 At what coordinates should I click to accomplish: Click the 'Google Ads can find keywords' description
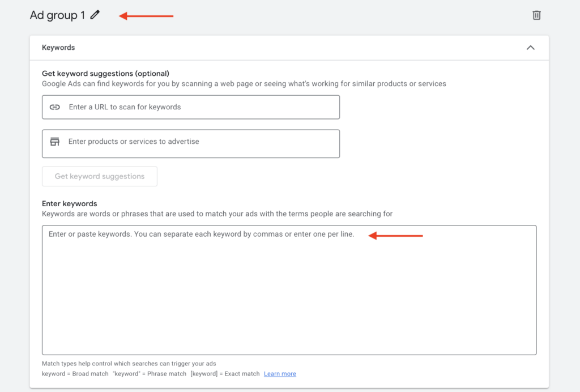click(244, 84)
